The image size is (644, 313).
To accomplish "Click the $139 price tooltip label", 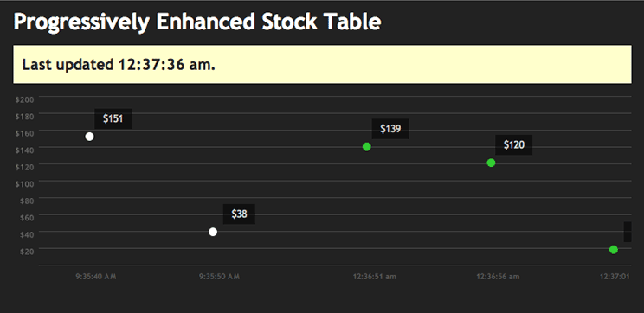I will pos(390,129).
